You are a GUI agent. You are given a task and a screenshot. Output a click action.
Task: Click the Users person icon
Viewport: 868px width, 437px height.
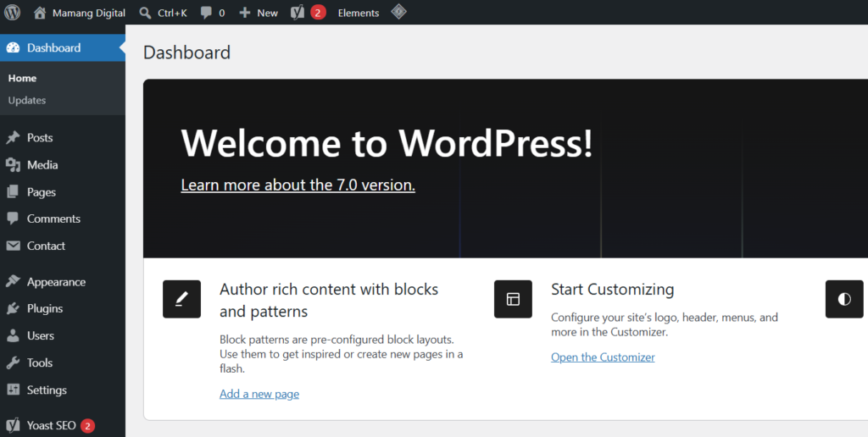pos(13,335)
